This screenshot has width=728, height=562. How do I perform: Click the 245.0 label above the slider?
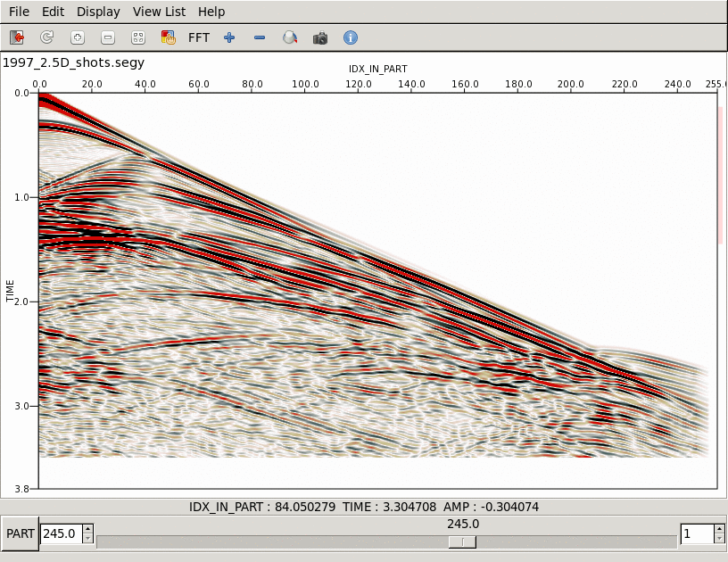pos(463,524)
